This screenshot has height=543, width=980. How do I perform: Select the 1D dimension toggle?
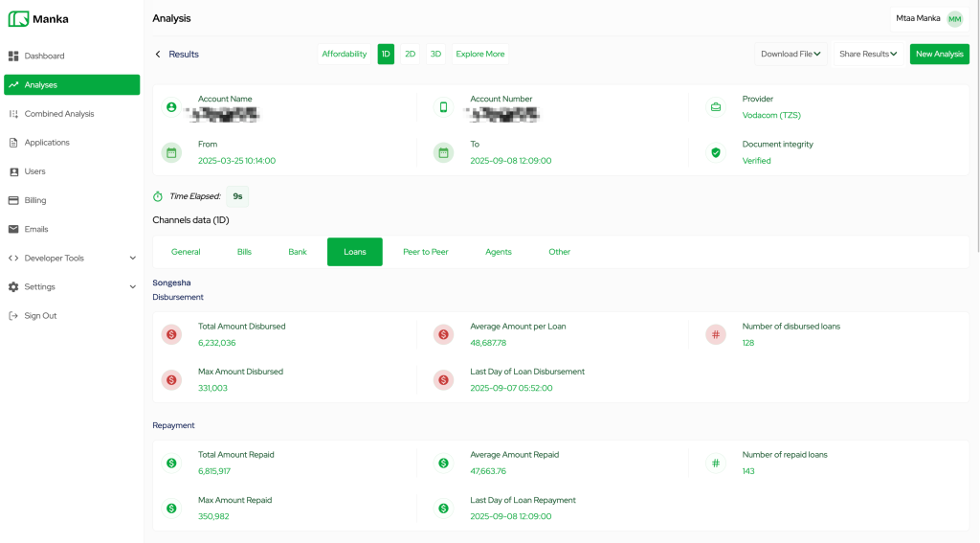(386, 55)
